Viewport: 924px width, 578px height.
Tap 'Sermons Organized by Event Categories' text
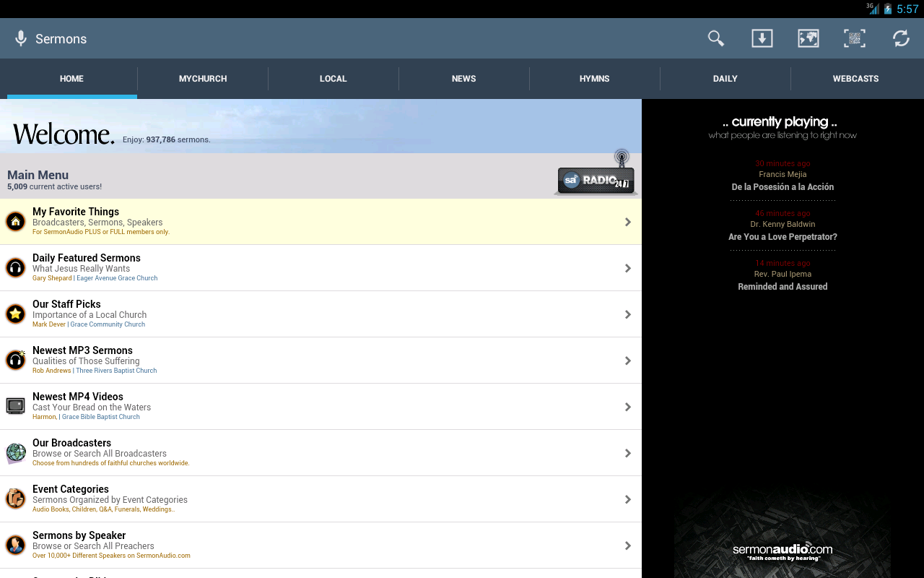(x=110, y=500)
